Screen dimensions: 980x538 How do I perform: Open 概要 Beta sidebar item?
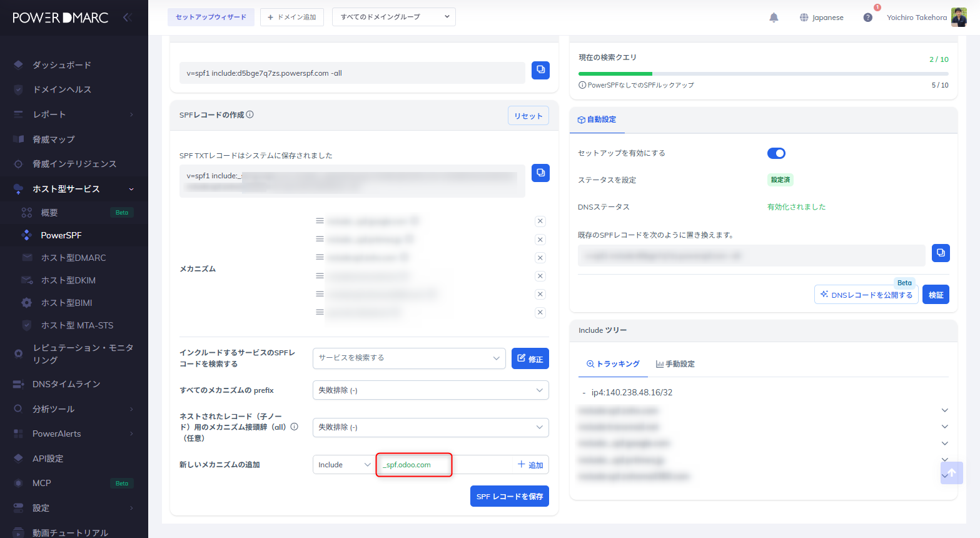[74, 213]
